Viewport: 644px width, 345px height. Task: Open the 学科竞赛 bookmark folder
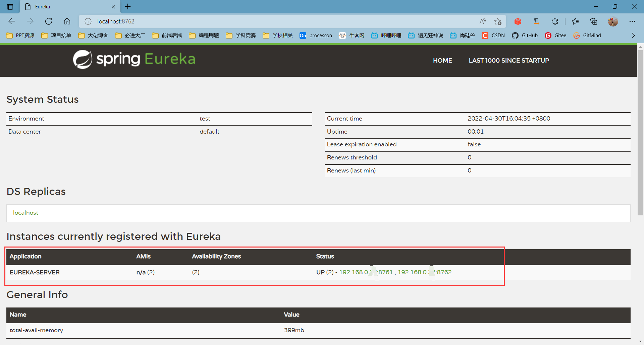point(241,36)
